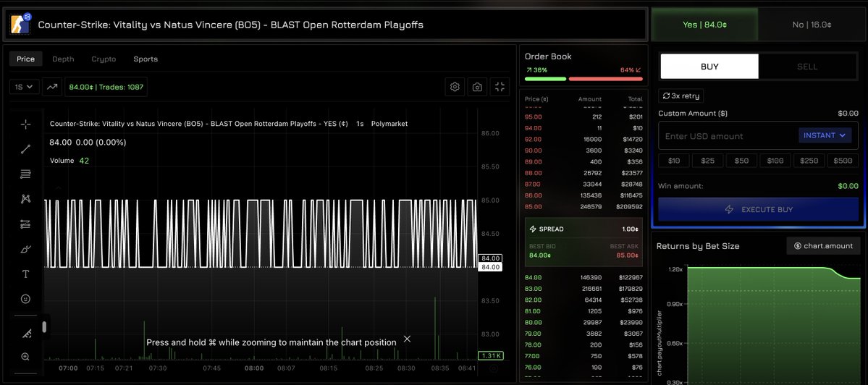Image resolution: width=868 pixels, height=385 pixels.
Task: Open the 1S interval dropdown
Action: (x=25, y=87)
